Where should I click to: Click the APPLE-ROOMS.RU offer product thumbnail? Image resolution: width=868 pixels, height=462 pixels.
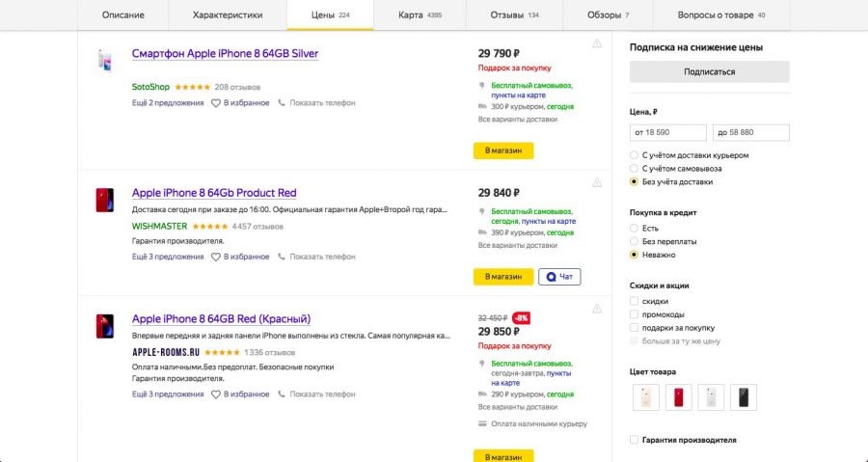pyautogui.click(x=104, y=326)
